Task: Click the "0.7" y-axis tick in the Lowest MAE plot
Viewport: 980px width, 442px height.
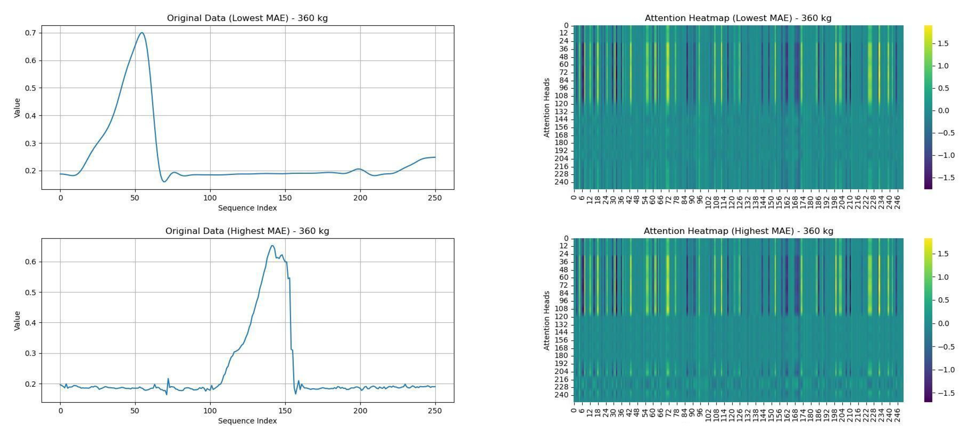Action: 31,33
